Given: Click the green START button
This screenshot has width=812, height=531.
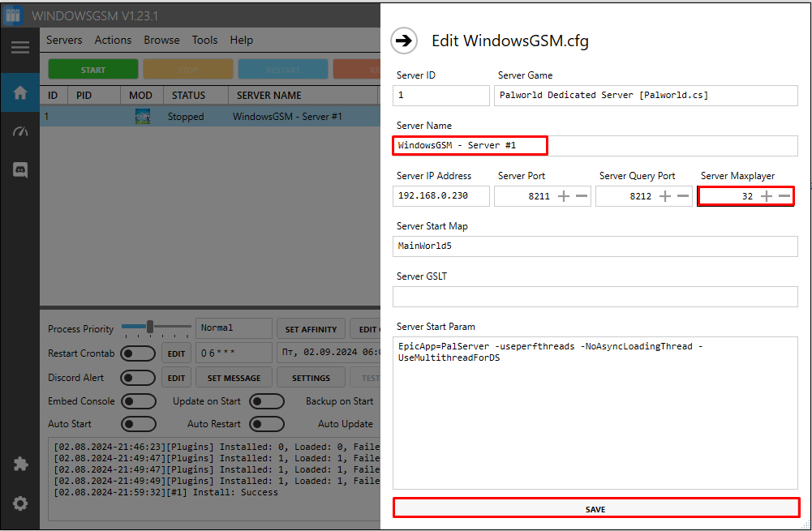Looking at the screenshot, I should click(x=93, y=70).
